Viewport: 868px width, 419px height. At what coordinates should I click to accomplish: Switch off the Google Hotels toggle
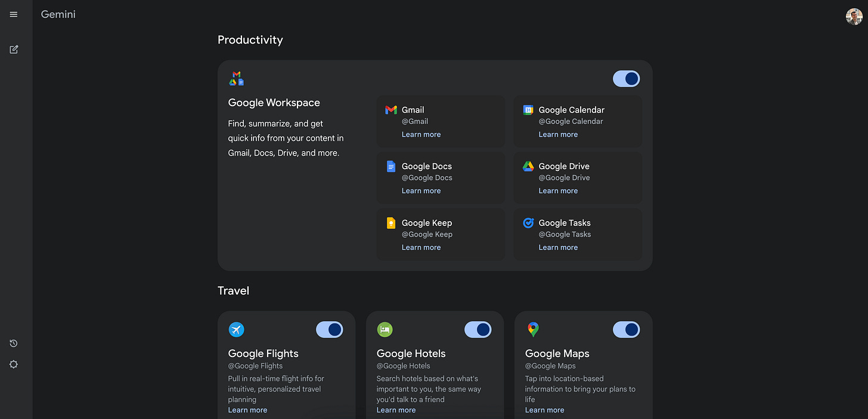coord(478,330)
